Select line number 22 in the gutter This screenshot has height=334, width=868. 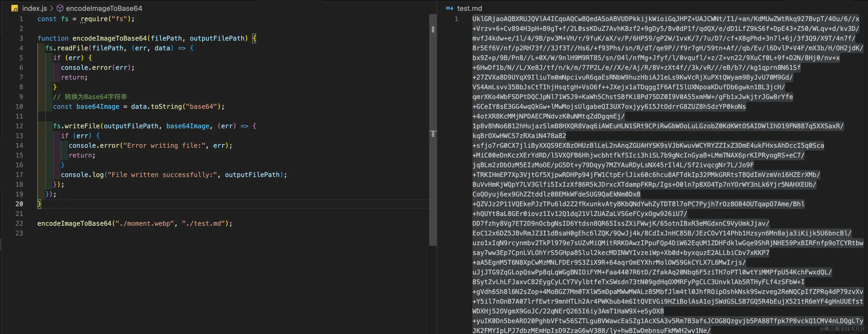(x=19, y=223)
